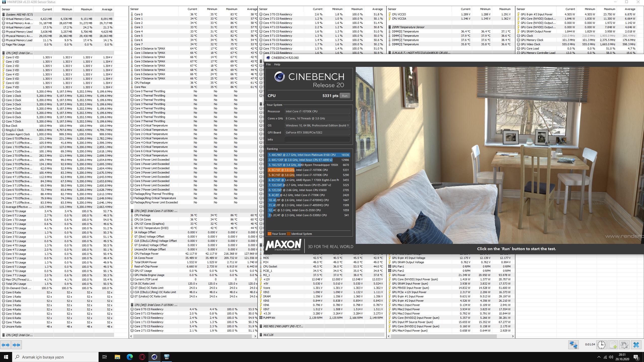Image resolution: width=644 pixels, height=362 pixels.
Task: Open Task View on the taskbar
Action: 105,357
